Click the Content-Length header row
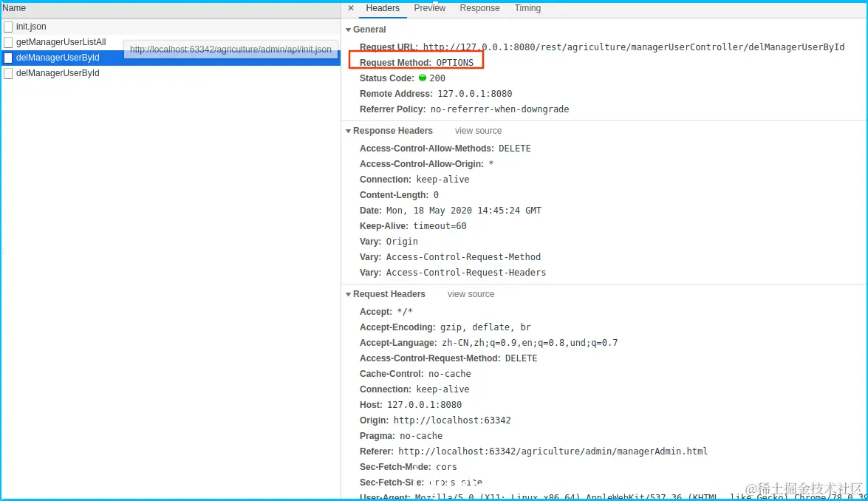The height and width of the screenshot is (501, 868). (x=399, y=195)
